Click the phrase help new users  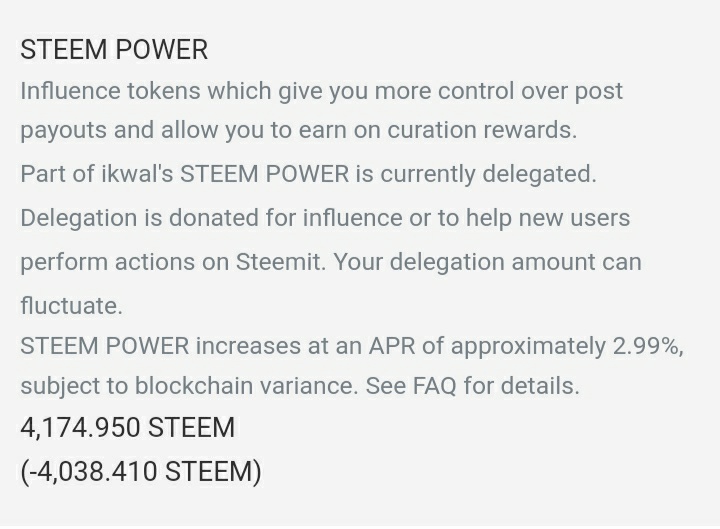click(x=548, y=218)
